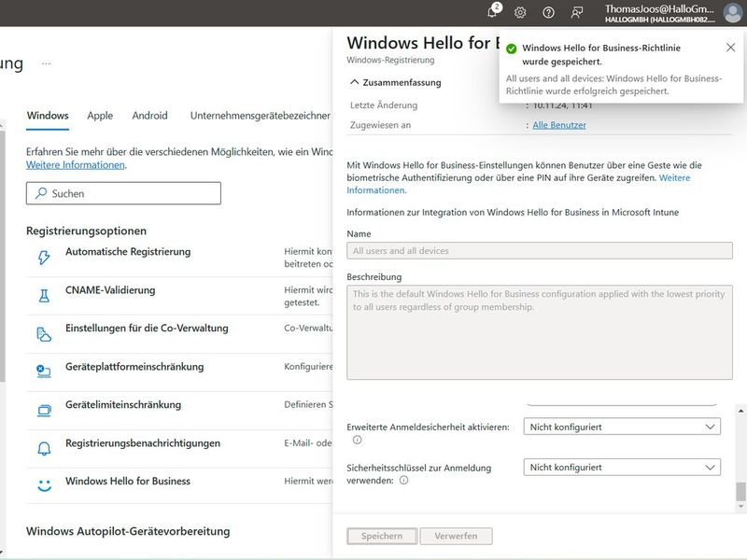Open the Intune settings gear icon
The width and height of the screenshot is (747, 560).
pos(519,10)
